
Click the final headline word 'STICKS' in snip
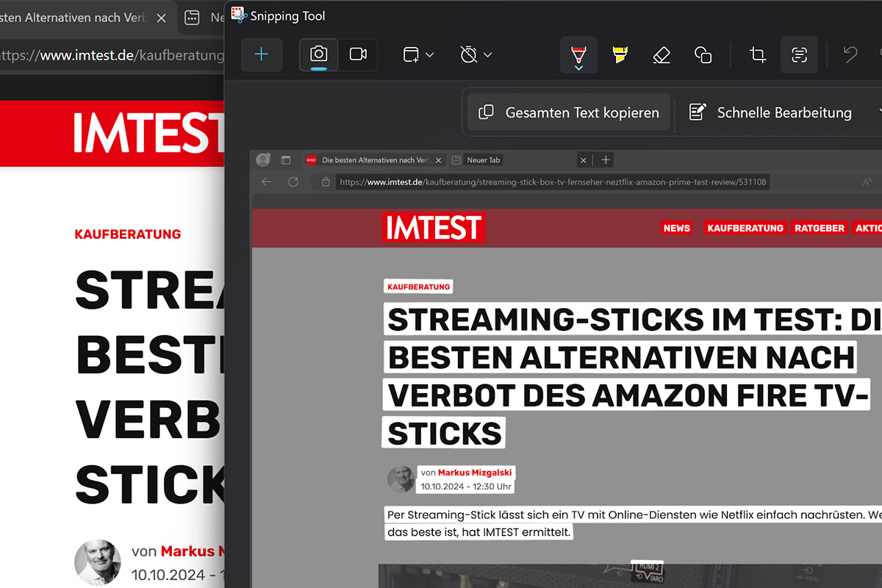[444, 434]
